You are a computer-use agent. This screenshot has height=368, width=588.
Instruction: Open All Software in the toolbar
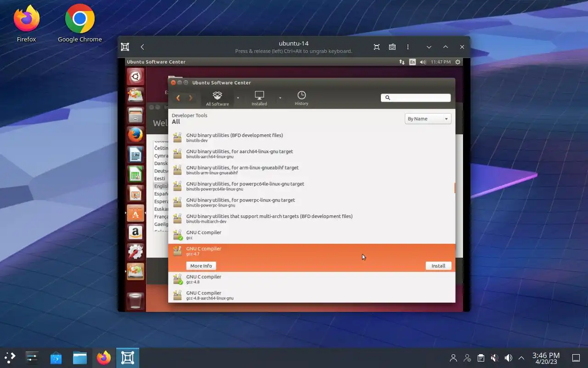[x=217, y=98]
